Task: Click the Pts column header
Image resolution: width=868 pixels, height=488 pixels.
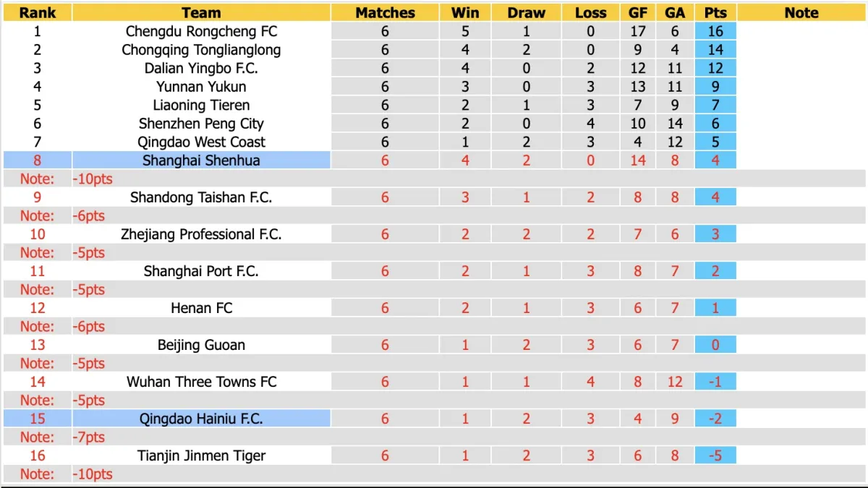Action: [x=715, y=12]
